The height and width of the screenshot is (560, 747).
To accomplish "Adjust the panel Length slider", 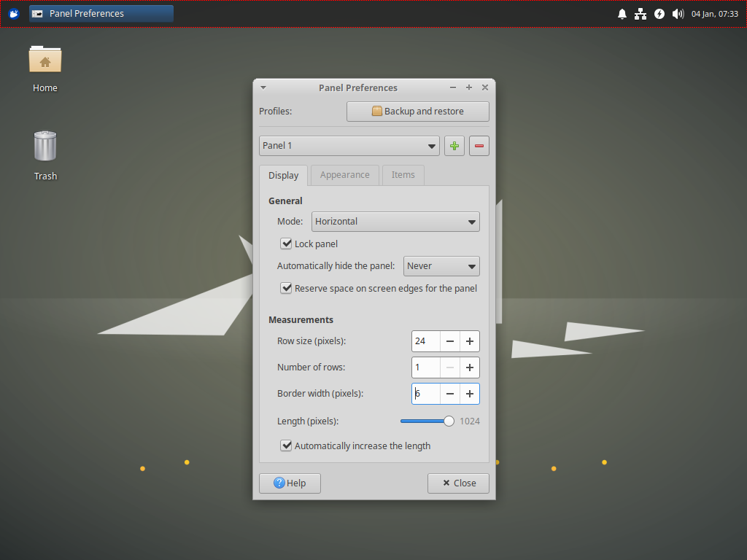I will [448, 421].
